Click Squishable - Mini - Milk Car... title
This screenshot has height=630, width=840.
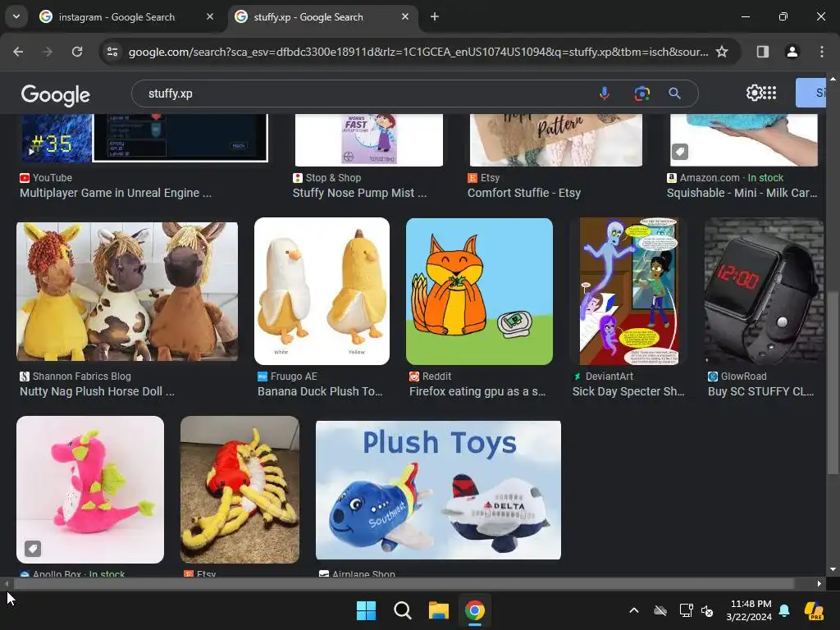(742, 193)
